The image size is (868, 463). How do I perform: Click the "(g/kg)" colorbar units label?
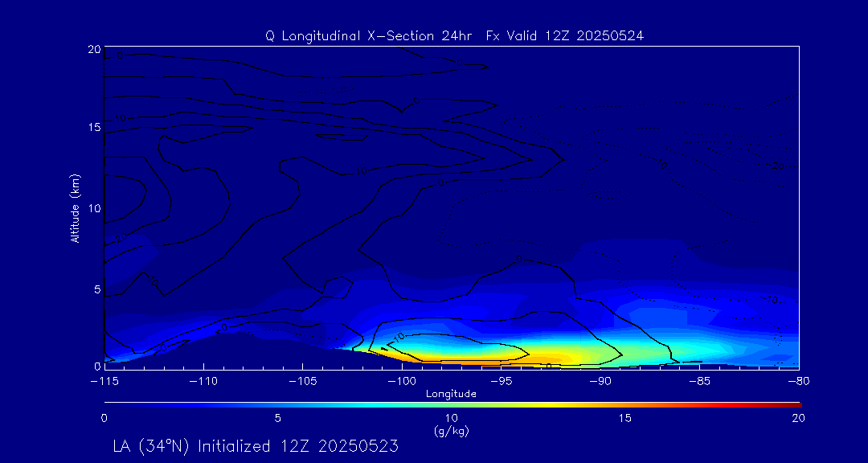pyautogui.click(x=452, y=430)
